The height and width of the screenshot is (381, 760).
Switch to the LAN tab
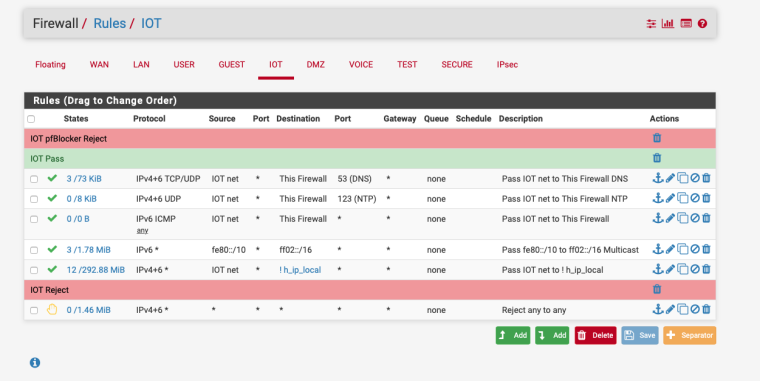(141, 64)
